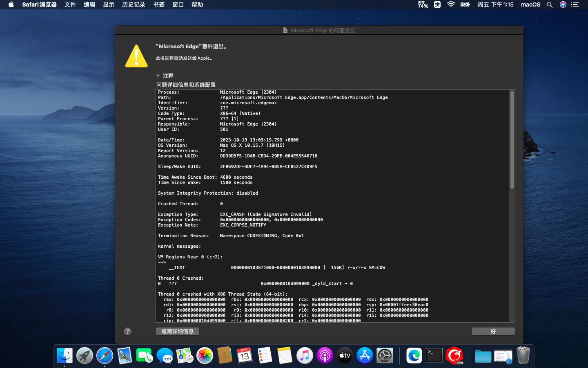Viewport: 588px width, 368px height.
Task: Open the Pinyin input source menu
Action: click(x=437, y=4)
